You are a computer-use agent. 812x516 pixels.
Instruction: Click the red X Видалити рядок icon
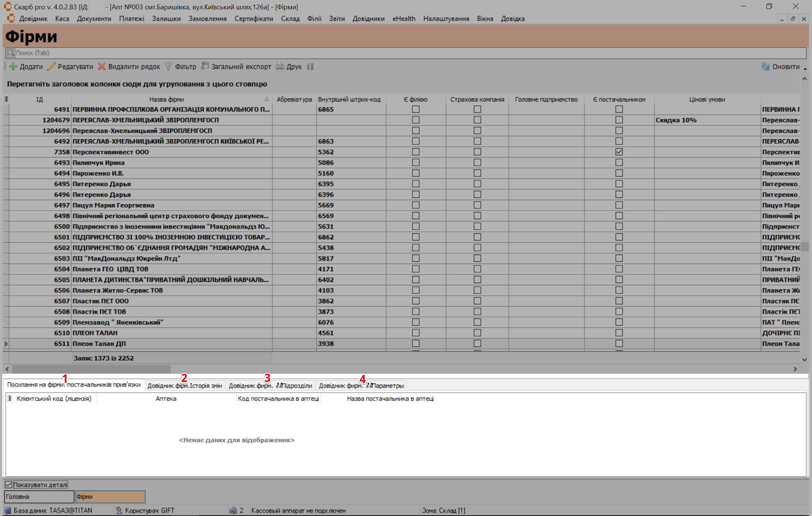point(102,66)
